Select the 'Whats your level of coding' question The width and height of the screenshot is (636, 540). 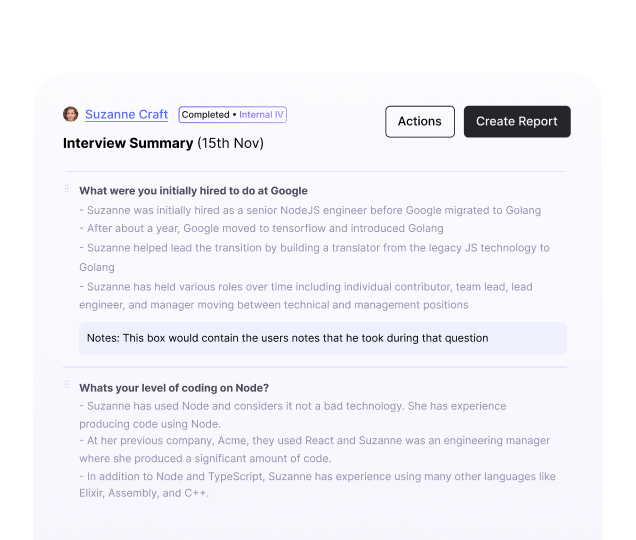174,388
